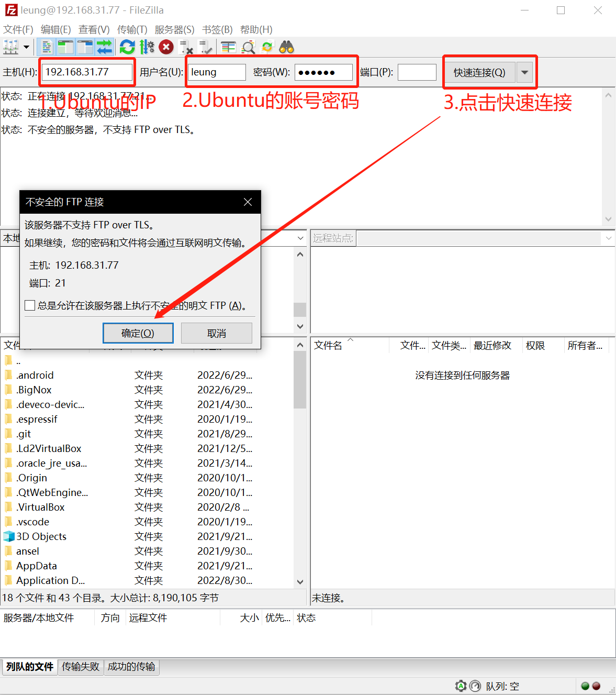Viewport: 616px width, 695px height.
Task: Toggle processing of the transfer queue icon
Action: (147, 47)
